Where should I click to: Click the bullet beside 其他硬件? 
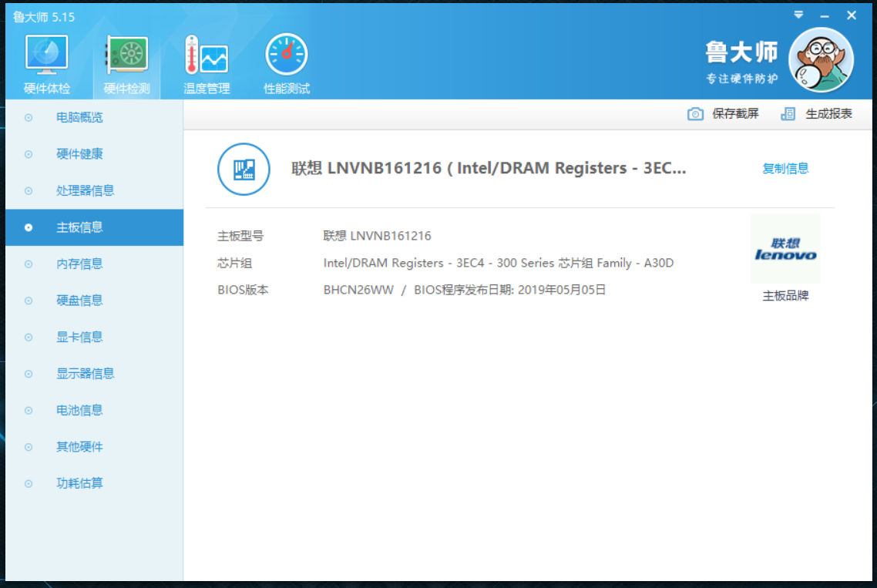coord(29,447)
